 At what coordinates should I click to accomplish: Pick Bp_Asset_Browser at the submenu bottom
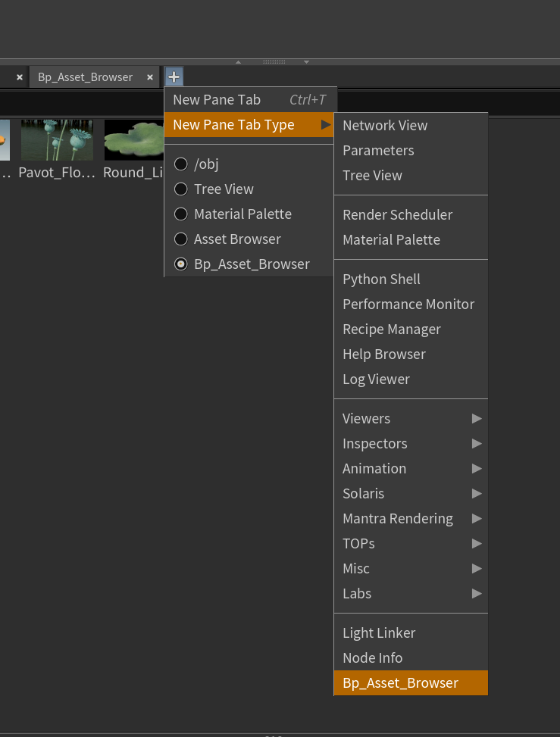pyautogui.click(x=400, y=683)
